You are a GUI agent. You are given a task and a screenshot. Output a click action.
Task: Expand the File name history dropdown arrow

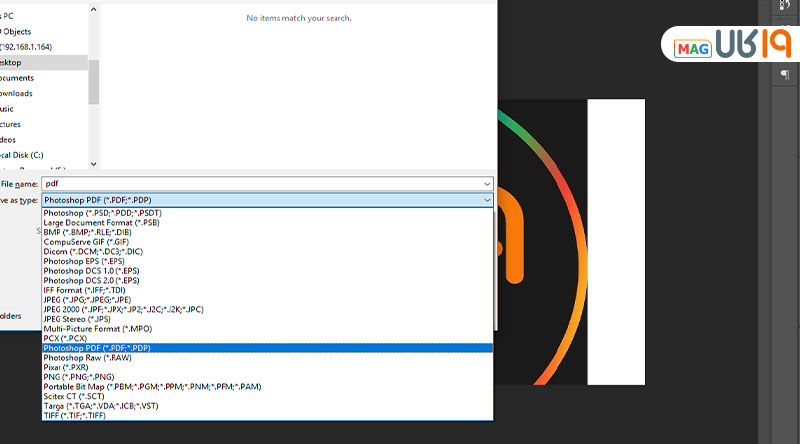pos(486,184)
